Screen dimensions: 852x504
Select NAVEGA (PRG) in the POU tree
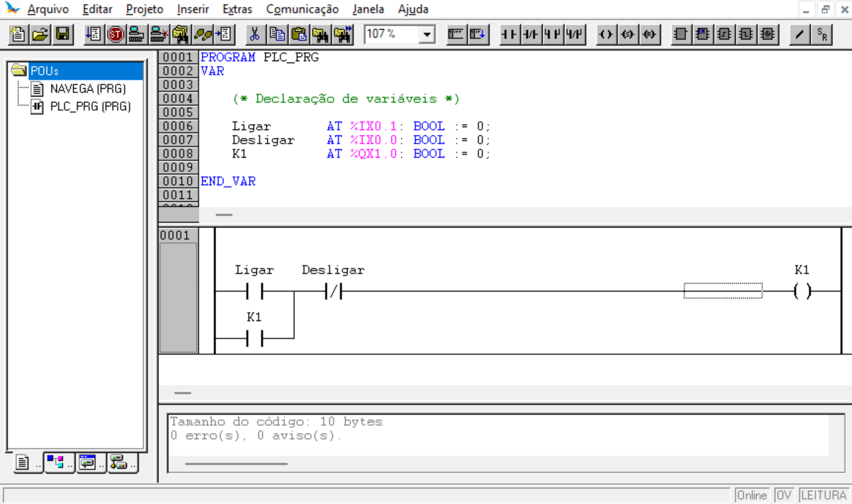tap(87, 89)
